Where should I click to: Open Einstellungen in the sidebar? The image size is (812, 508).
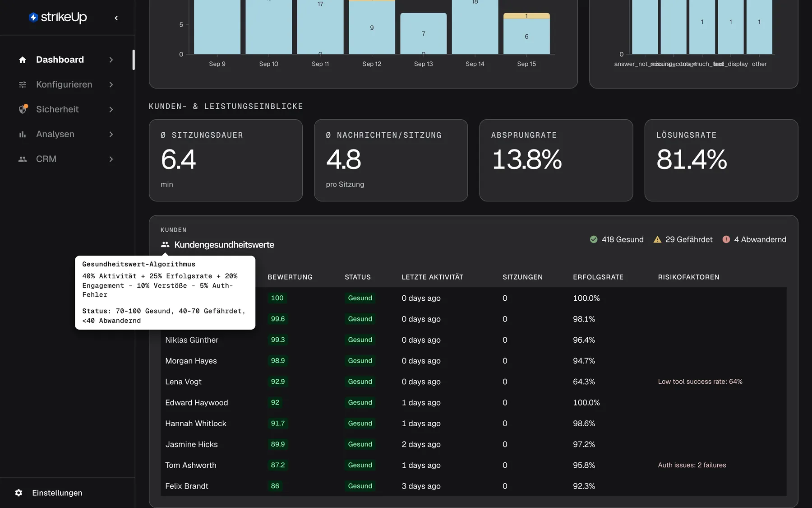pos(50,493)
